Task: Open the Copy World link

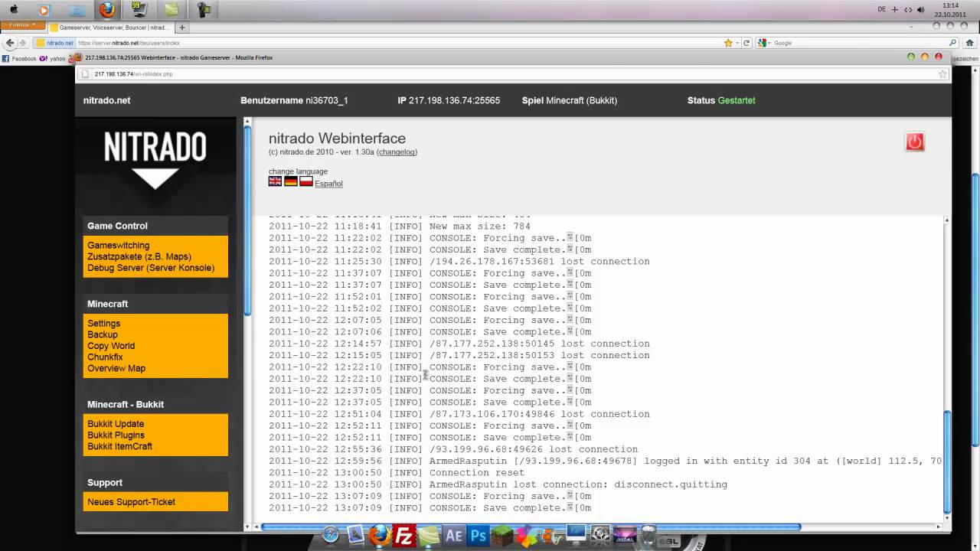Action: click(111, 346)
